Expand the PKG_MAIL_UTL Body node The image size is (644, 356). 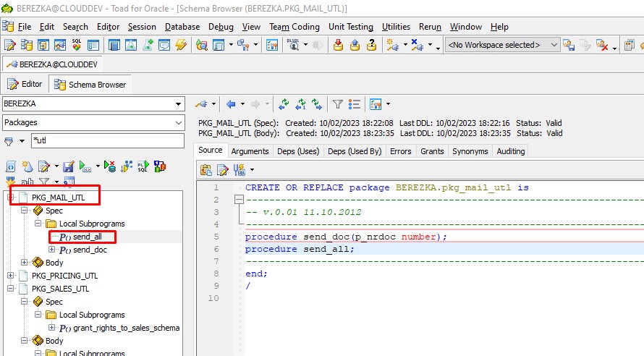point(24,262)
